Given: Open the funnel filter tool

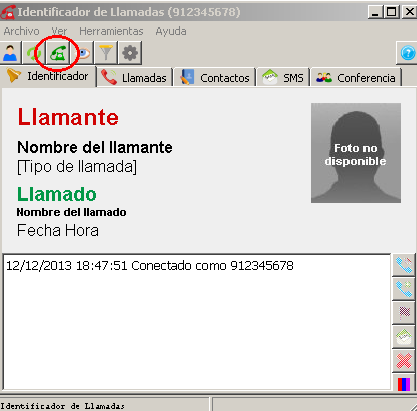Looking at the screenshot, I should (106, 53).
